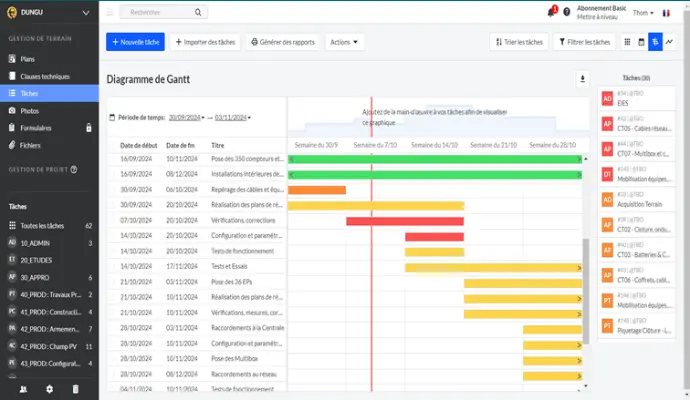Select the 43_PROD: Configurat... group
The image size is (690, 400).
coord(49,363)
